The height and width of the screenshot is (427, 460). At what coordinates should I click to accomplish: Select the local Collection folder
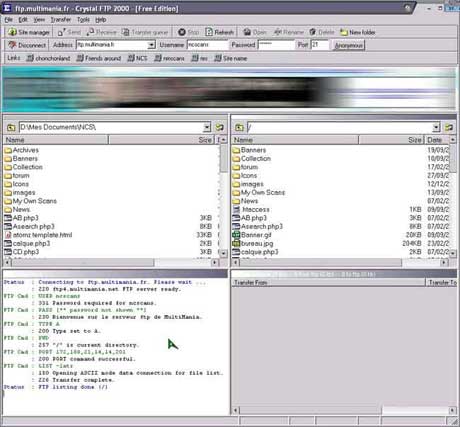pos(23,167)
